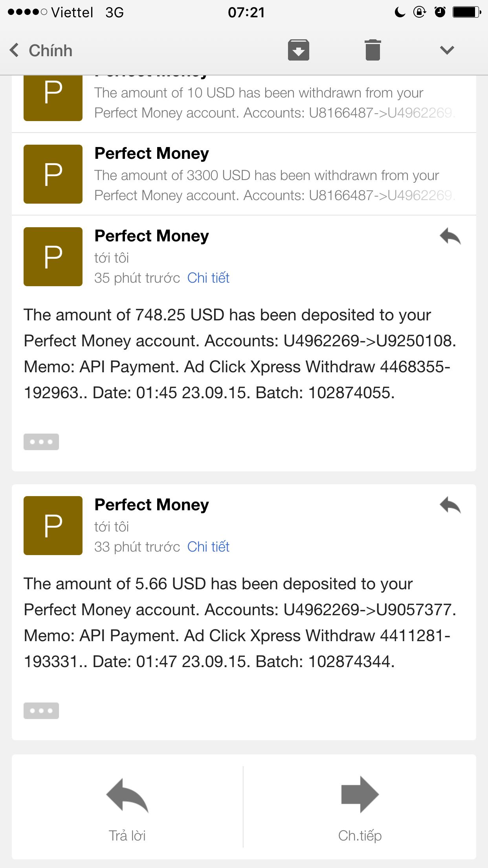Tap sender avatar of 5.66 USD message
The width and height of the screenshot is (488, 868).
point(53,526)
